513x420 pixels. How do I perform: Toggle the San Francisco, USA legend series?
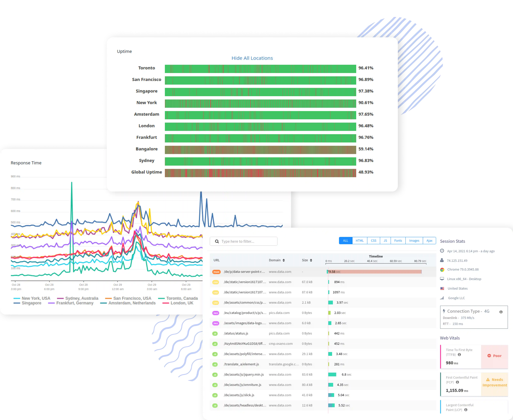[x=128, y=298]
